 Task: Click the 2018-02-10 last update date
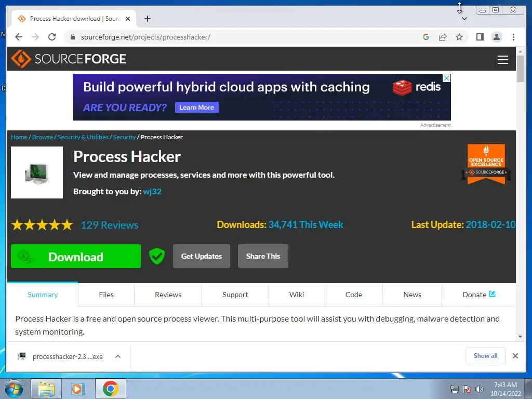[x=490, y=224]
